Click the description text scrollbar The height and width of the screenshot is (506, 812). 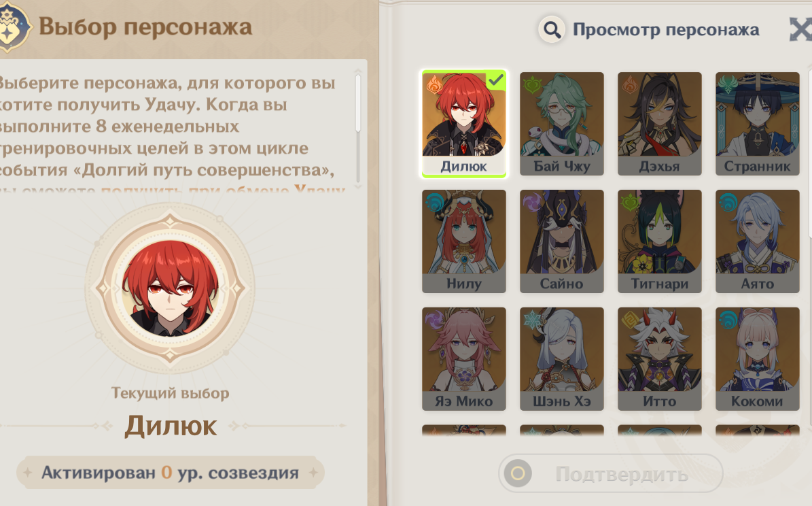pos(358,103)
